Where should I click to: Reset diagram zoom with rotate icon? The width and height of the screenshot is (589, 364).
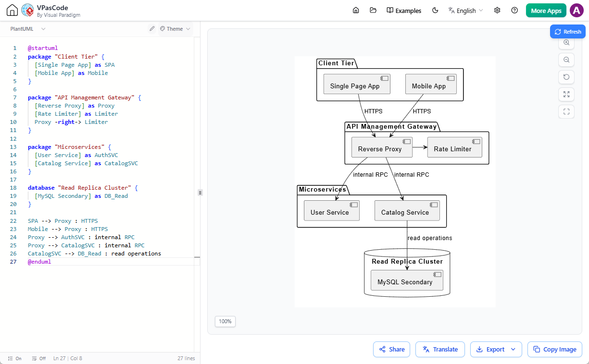click(x=566, y=77)
